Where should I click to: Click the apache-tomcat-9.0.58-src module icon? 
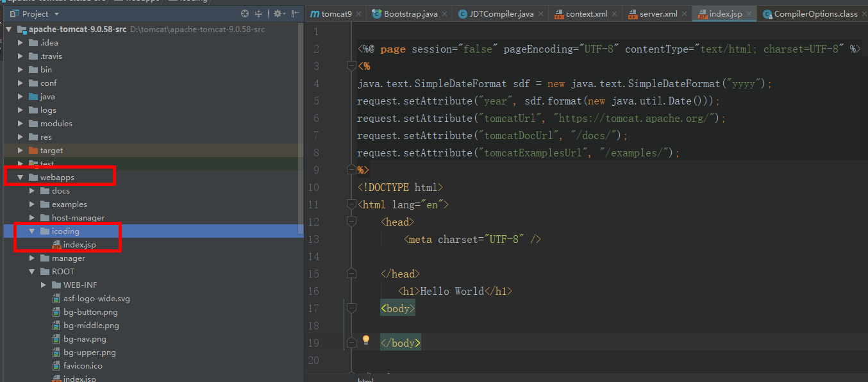22,29
